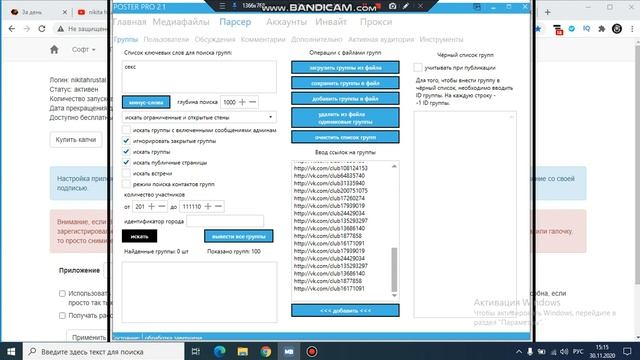Reload the browser page
The height and width of the screenshot is (360, 640).
point(42,29)
